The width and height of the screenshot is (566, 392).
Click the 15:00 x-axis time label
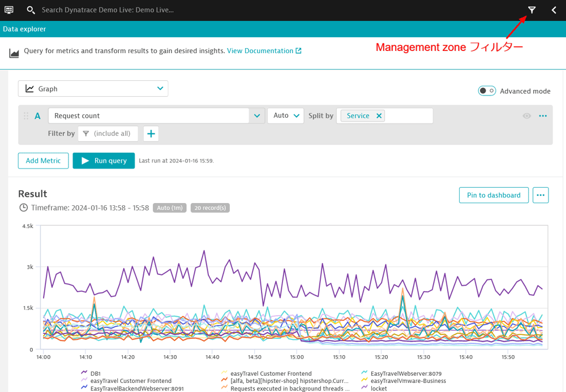coord(297,357)
